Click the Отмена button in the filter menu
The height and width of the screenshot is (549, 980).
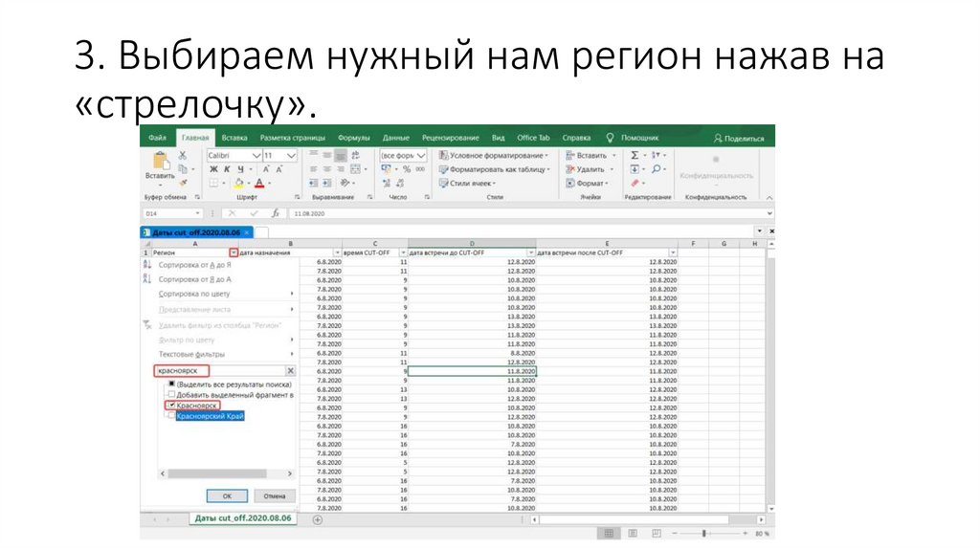click(x=275, y=495)
